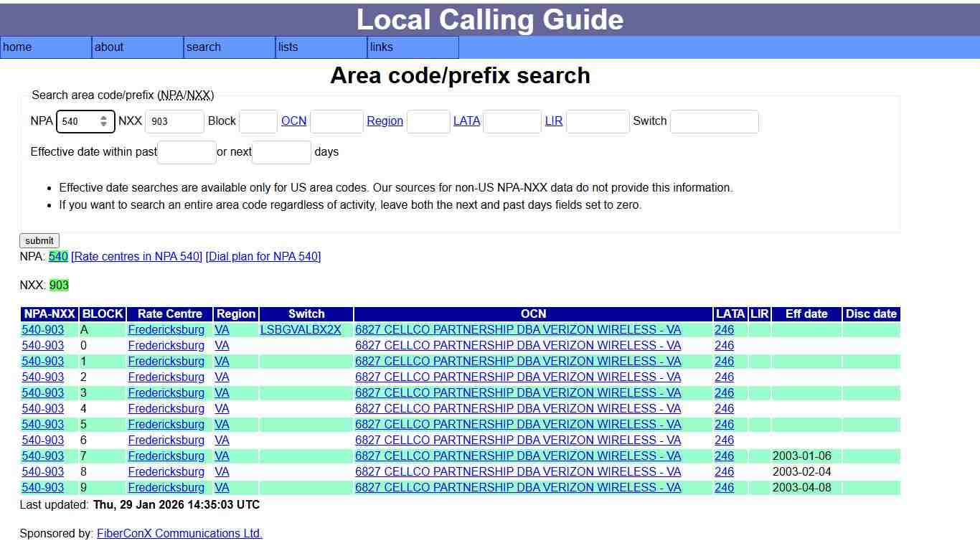Open the LSBGVALBX2X switch link

(x=301, y=329)
